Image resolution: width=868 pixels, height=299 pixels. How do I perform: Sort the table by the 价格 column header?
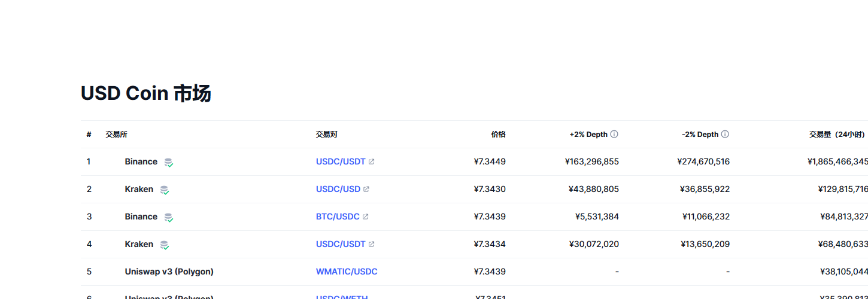pyautogui.click(x=498, y=135)
